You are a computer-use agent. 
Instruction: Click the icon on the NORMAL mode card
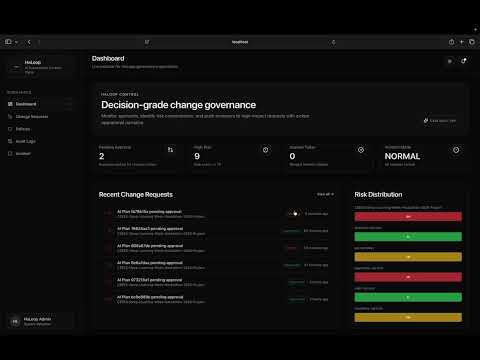point(456,150)
